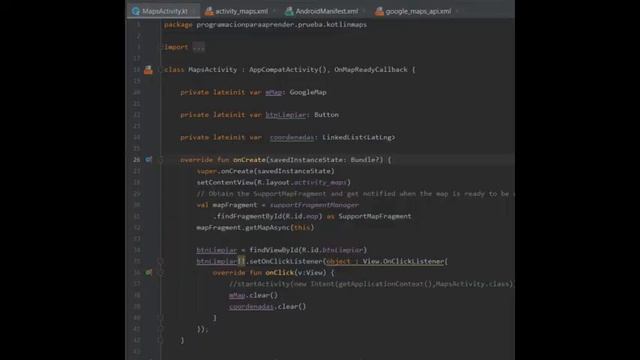Close the activity_maps.xml tab
Image resolution: width=640 pixels, height=360 pixels.
coord(274,11)
